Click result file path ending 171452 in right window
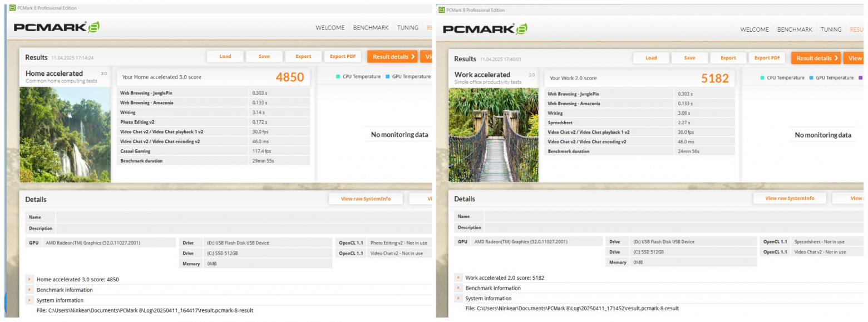868x322 pixels. click(572, 308)
